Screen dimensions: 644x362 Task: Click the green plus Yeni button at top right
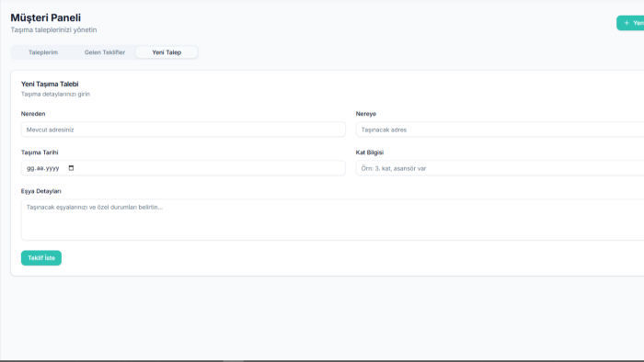pos(630,23)
